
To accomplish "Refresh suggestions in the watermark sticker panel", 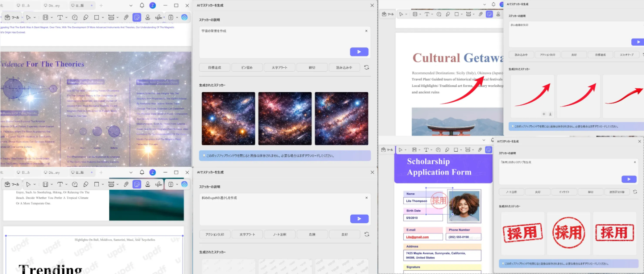I will (367, 234).
